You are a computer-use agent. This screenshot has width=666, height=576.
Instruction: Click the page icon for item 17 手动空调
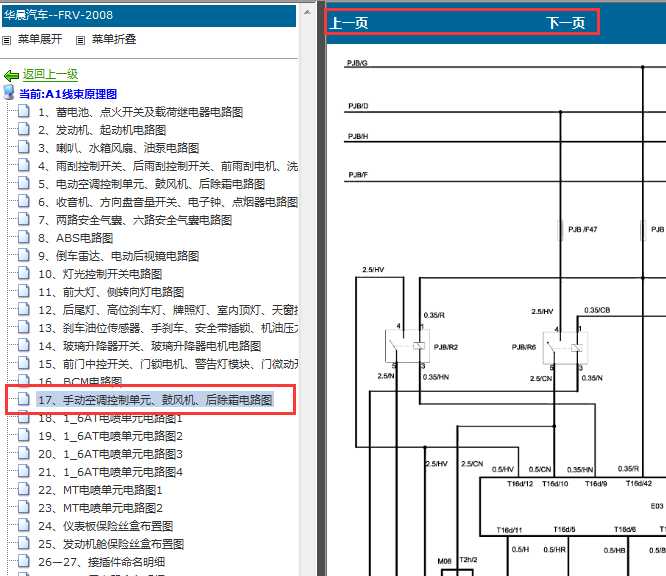coord(24,399)
